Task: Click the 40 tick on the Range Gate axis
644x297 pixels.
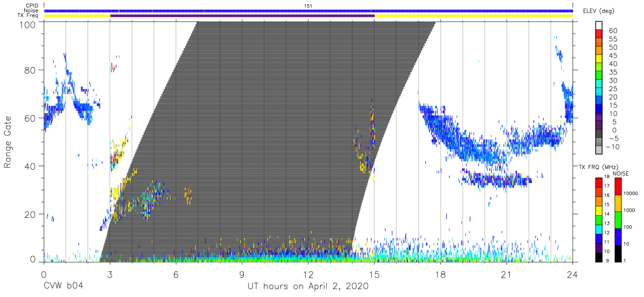Action: coord(30,166)
